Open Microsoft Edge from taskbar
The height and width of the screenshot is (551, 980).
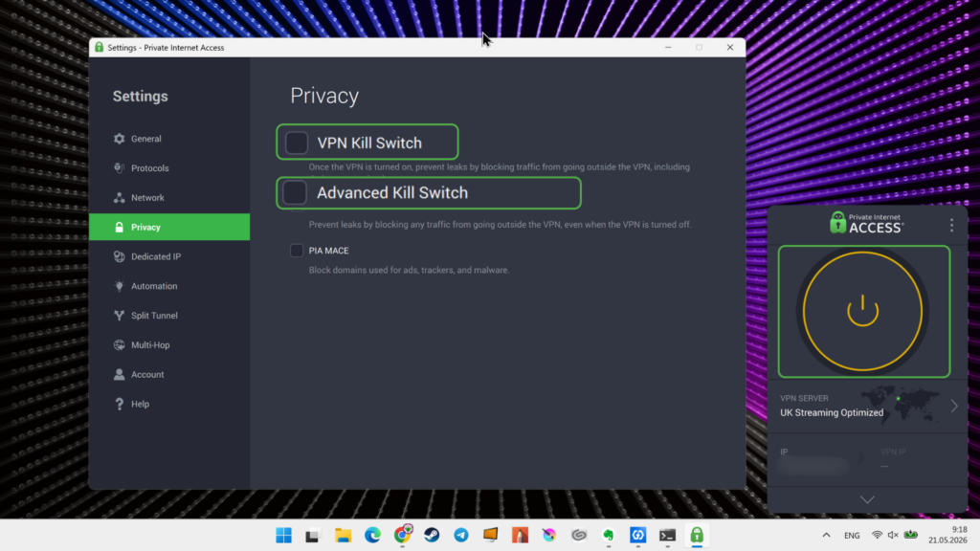tap(372, 536)
